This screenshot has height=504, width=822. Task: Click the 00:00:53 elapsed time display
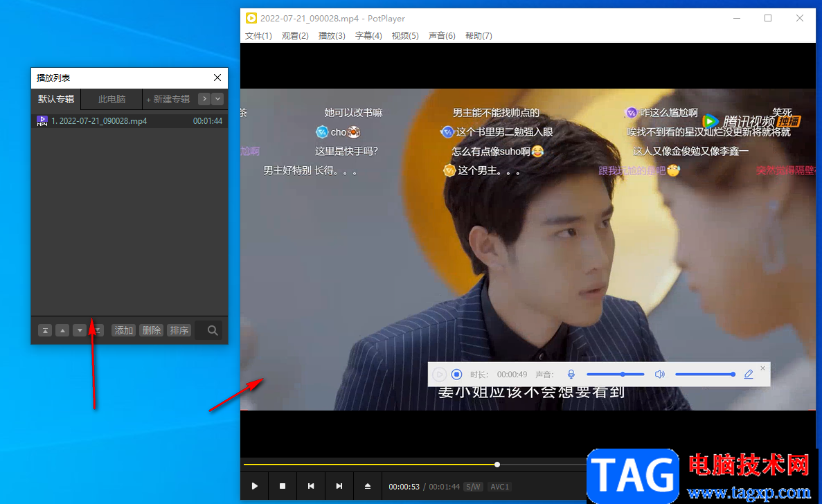click(404, 487)
